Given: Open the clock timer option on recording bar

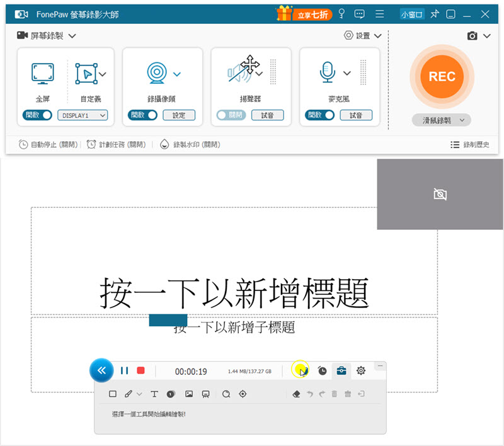Looking at the screenshot, I should click(322, 371).
